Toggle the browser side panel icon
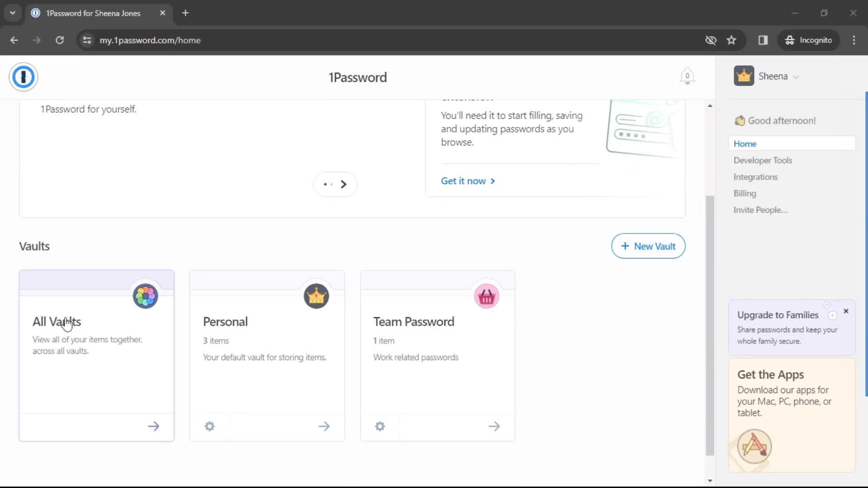This screenshot has height=488, width=868. [x=763, y=40]
